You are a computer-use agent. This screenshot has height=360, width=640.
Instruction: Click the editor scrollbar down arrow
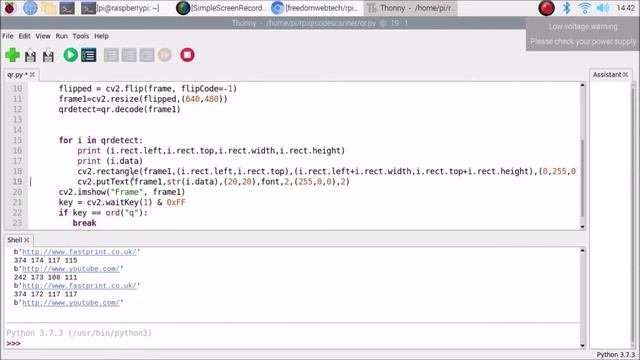click(582, 227)
